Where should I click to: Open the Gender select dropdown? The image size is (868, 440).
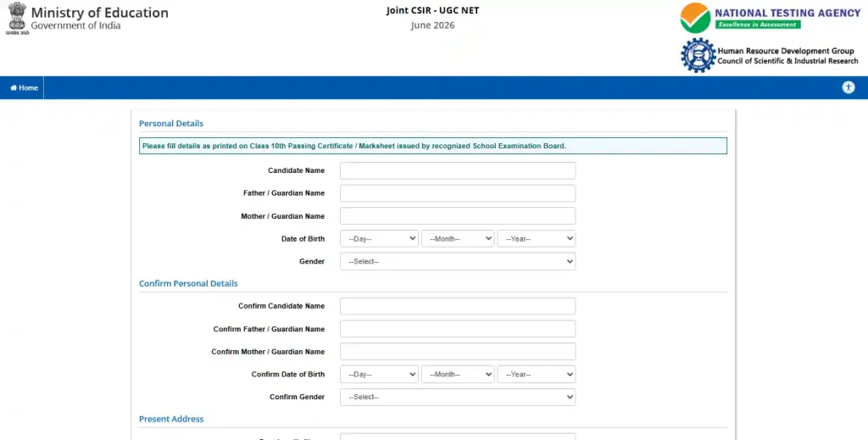tap(457, 261)
